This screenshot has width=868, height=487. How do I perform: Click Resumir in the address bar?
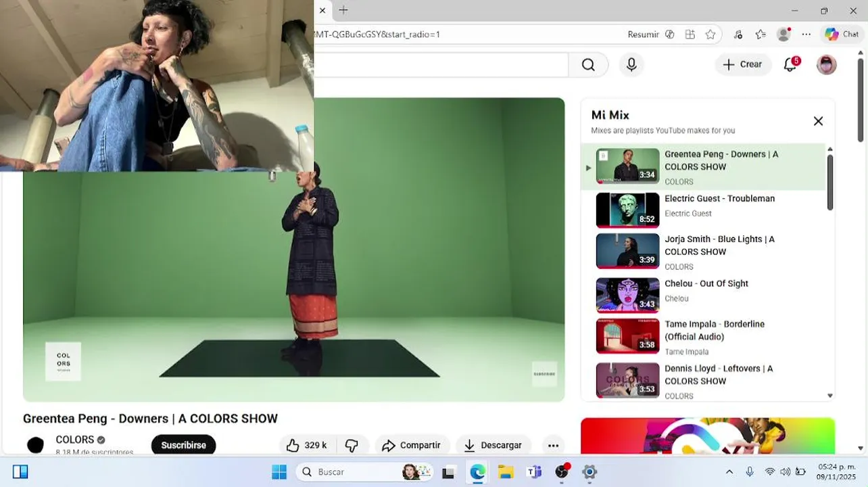pyautogui.click(x=643, y=34)
